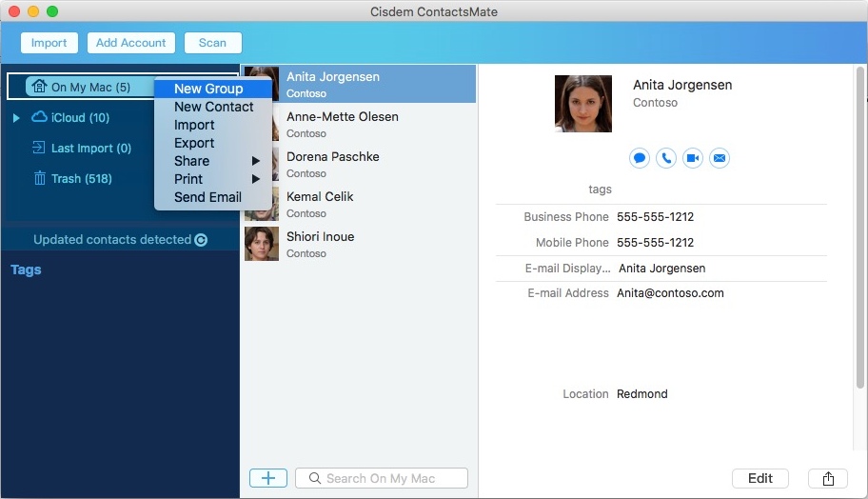This screenshot has height=499, width=868.
Task: Click the Edit button
Action: 759,478
